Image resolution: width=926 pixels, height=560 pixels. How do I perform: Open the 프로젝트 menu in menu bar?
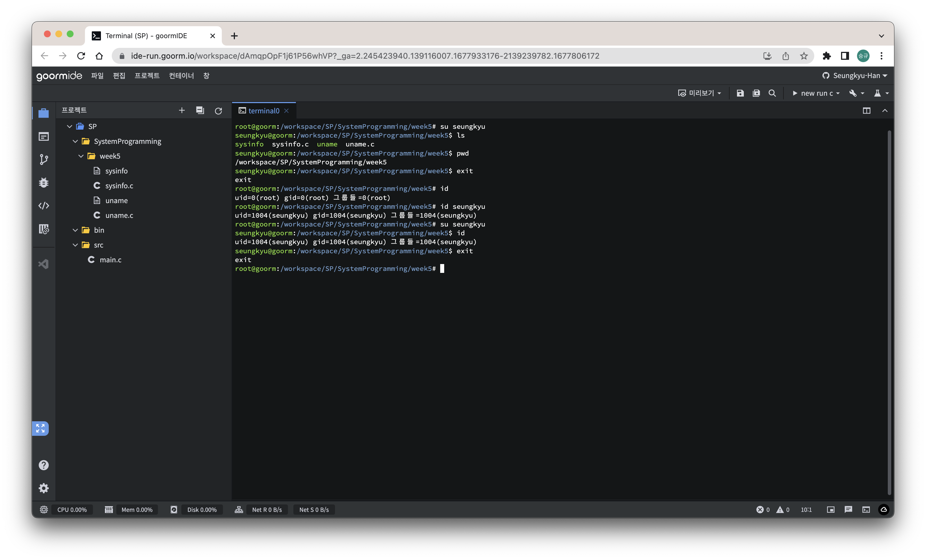[x=147, y=76]
